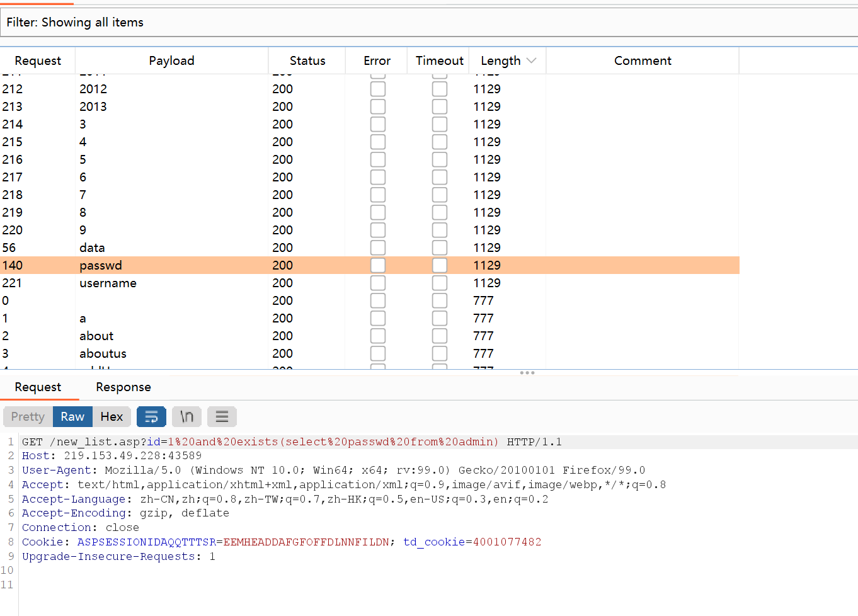
Task: Toggle Error checkbox in passwd row
Action: point(378,265)
